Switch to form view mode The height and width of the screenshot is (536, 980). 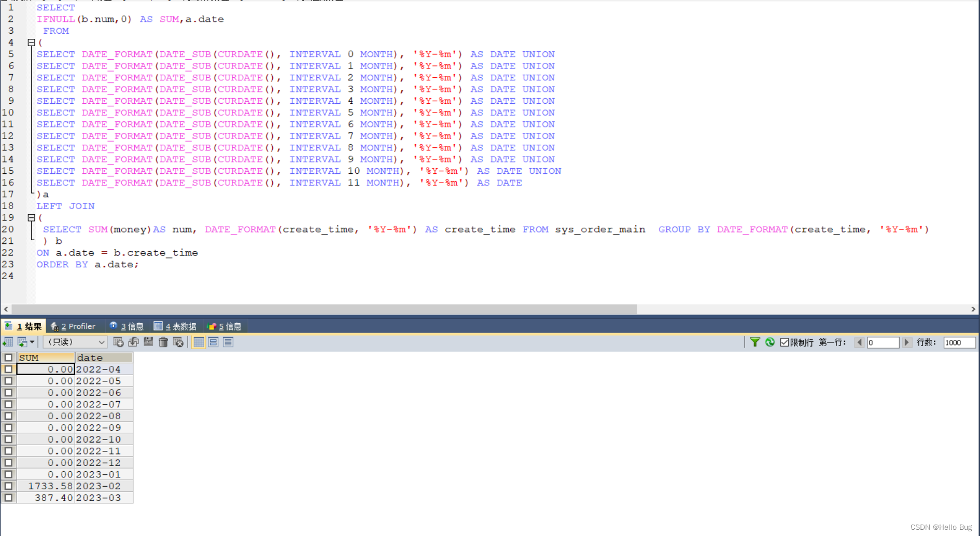213,342
